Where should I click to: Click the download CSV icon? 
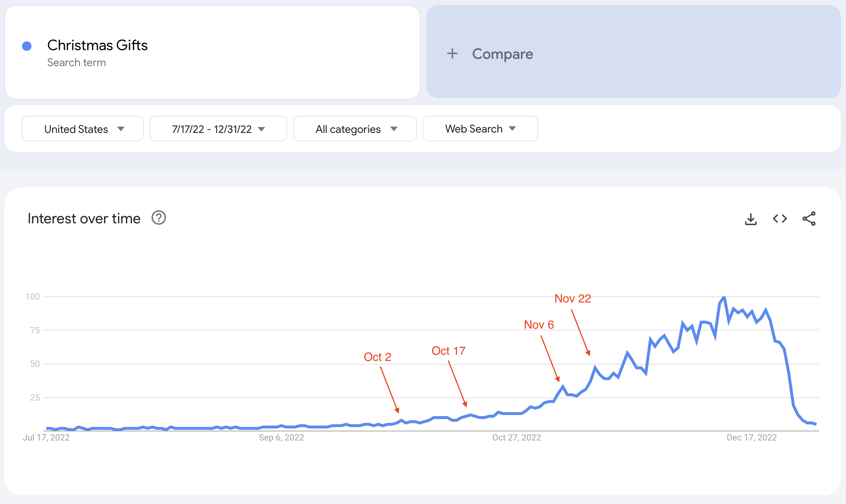point(751,219)
